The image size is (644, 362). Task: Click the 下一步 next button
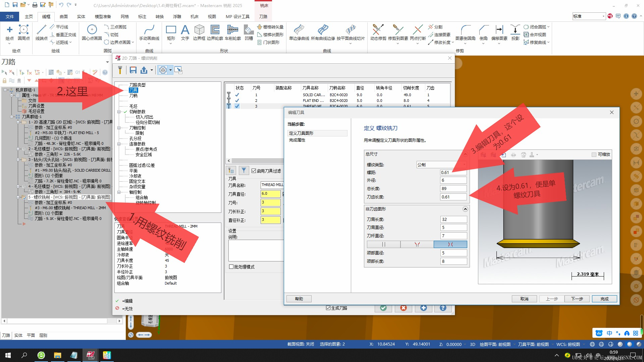[577, 299]
